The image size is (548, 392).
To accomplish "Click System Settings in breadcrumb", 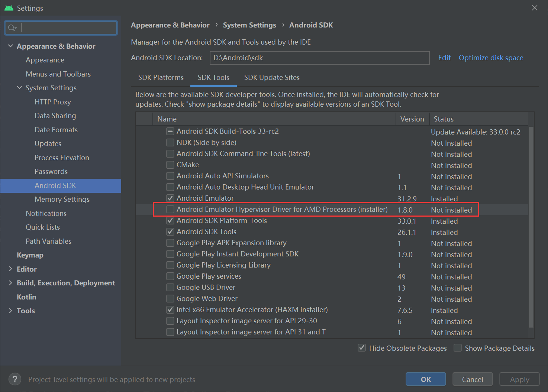I will tap(249, 25).
